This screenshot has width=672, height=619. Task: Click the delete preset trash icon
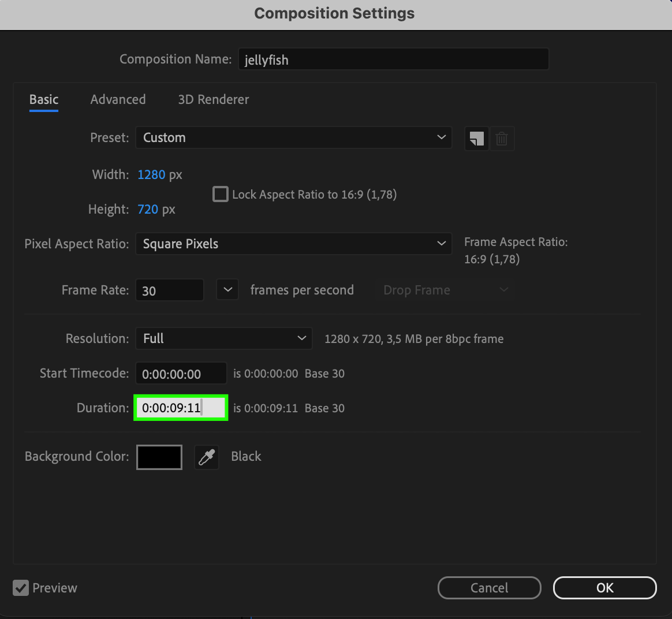click(x=502, y=139)
